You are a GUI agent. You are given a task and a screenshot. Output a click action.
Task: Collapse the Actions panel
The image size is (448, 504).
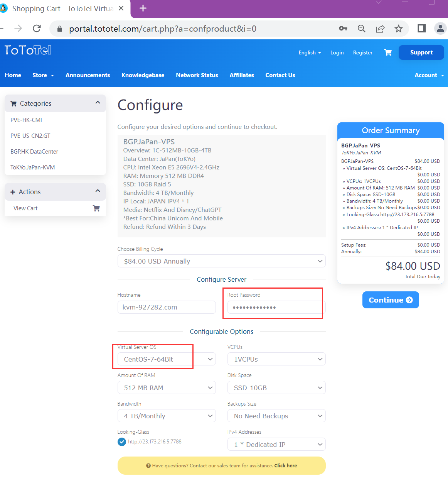point(98,191)
